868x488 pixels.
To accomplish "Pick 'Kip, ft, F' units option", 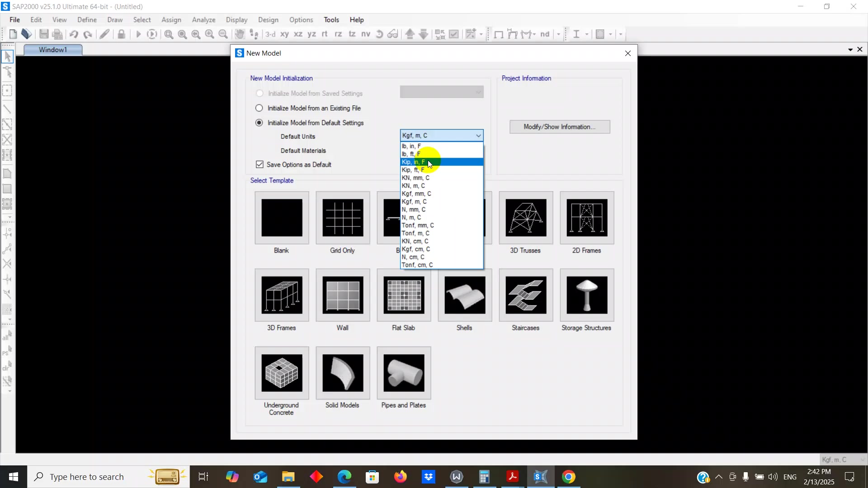I will click(x=442, y=170).
